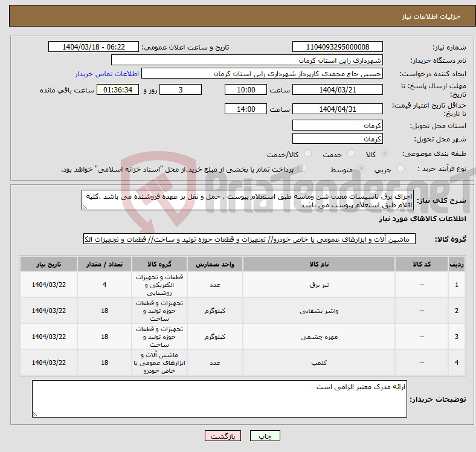Viewport: 476px width, 452px height.
Task: Click the گروه کالا column header
Action: (159, 264)
